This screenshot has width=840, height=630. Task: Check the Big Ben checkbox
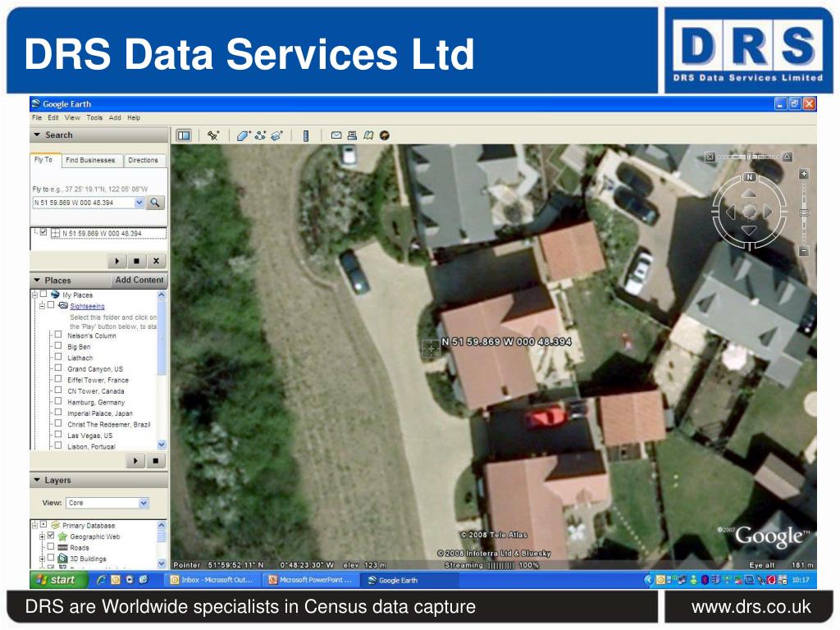pos(58,345)
